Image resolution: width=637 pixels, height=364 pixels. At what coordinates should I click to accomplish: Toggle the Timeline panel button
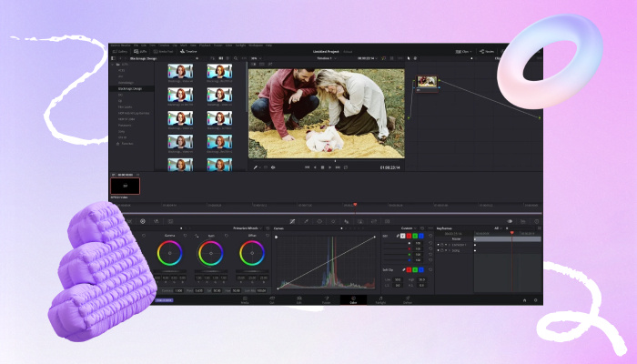188,51
